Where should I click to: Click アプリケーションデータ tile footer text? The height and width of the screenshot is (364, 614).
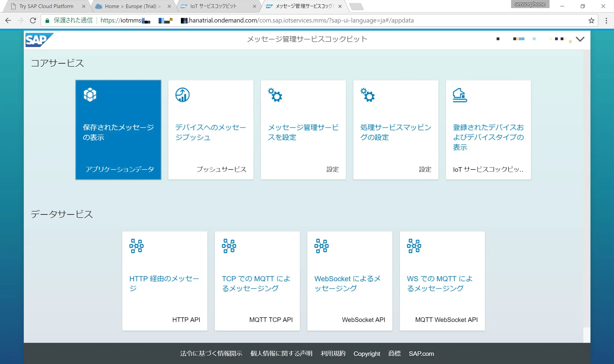[119, 169]
